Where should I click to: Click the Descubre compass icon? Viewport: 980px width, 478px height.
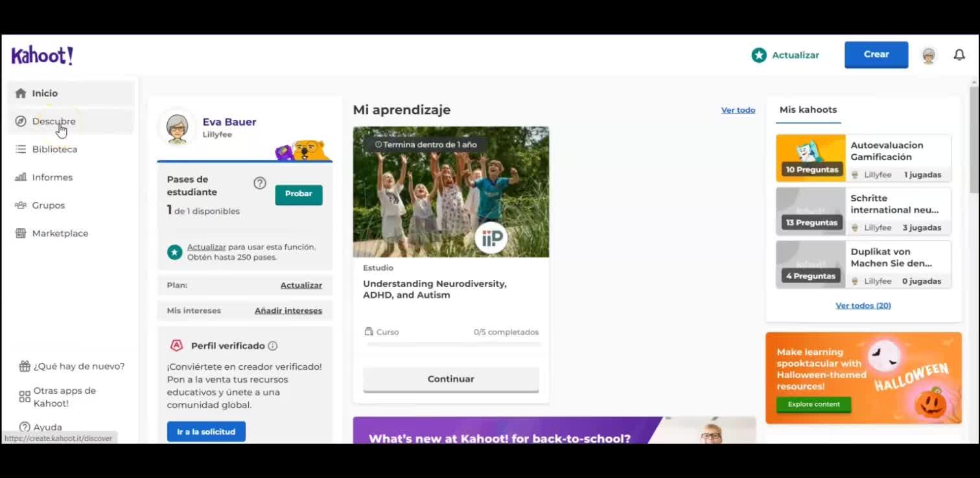coord(21,121)
